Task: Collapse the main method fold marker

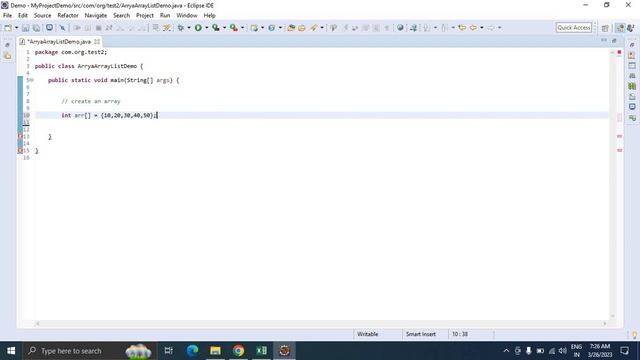Action: tap(32, 80)
